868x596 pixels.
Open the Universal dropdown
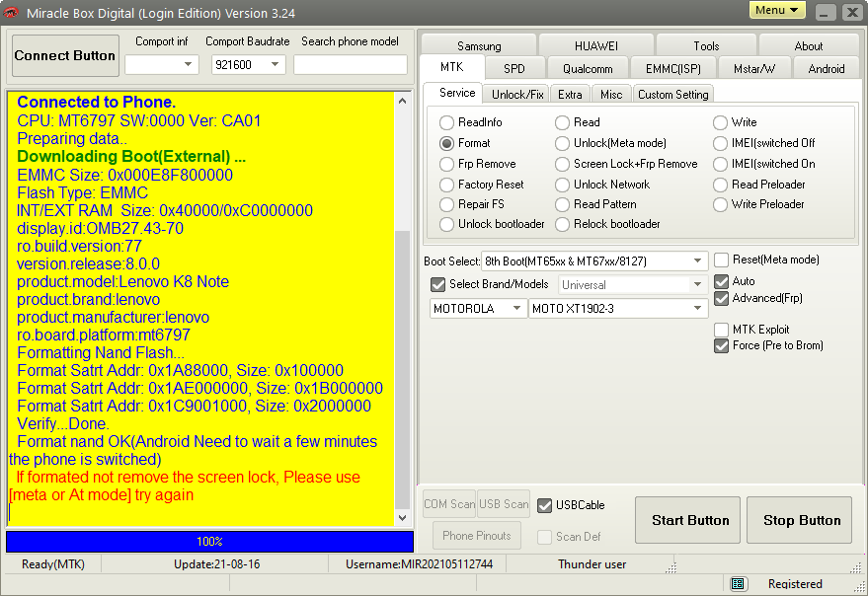[633, 285]
